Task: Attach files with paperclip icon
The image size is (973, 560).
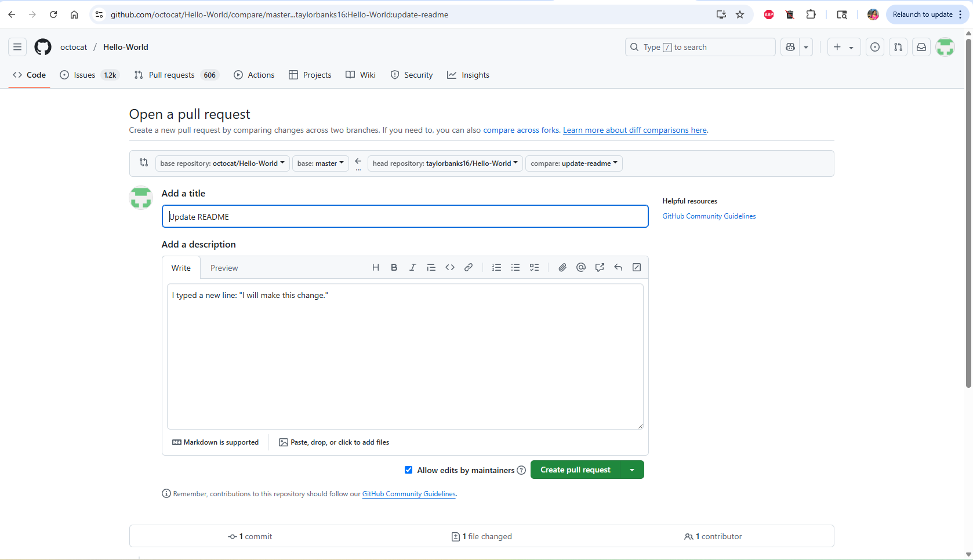Action: (562, 267)
